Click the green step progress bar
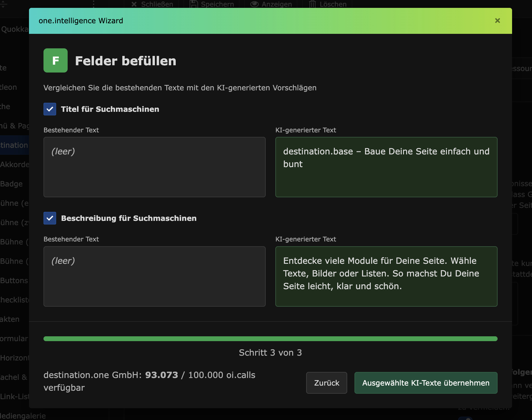The height and width of the screenshot is (420, 532). [x=270, y=339]
